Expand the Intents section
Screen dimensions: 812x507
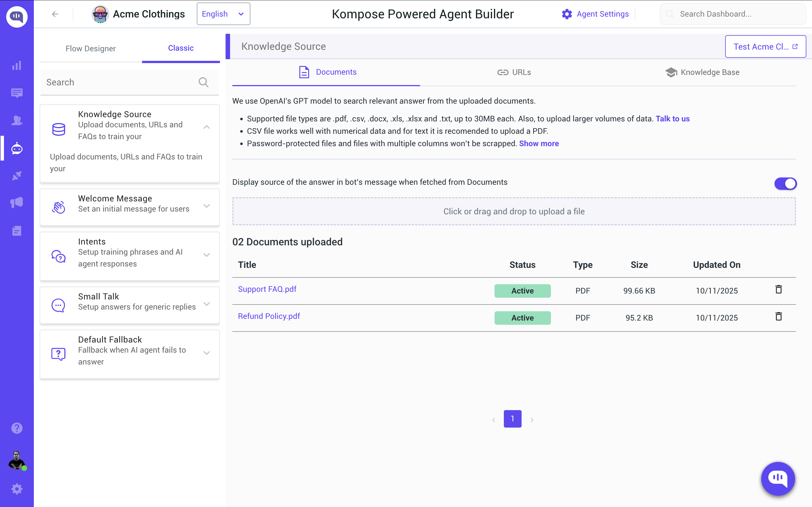(207, 255)
